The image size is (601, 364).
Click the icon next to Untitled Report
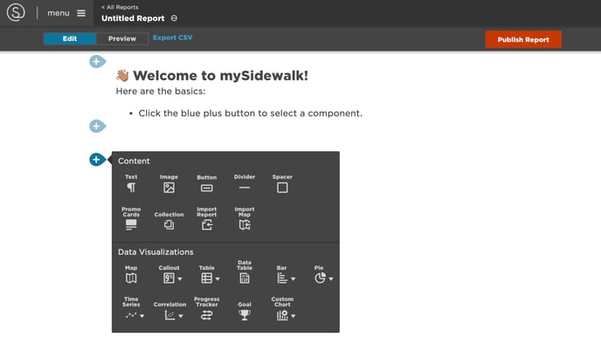(x=174, y=18)
